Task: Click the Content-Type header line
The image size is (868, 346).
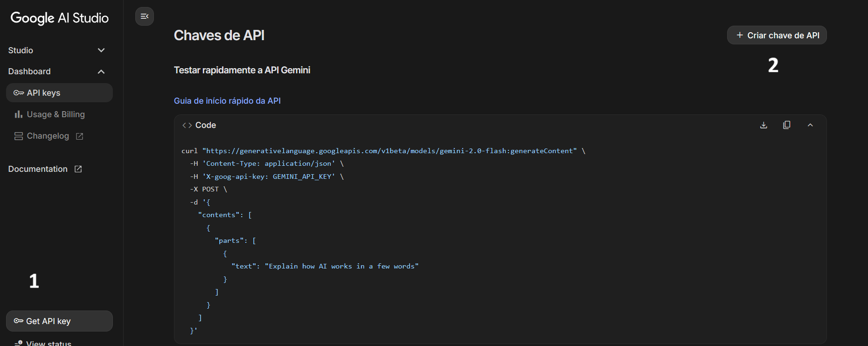Action: pos(267,163)
